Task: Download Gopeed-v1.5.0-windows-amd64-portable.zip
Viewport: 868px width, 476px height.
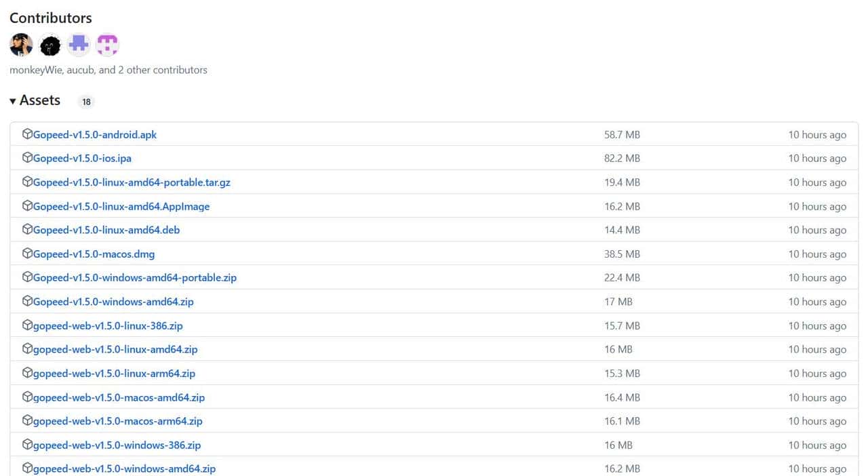Action: (135, 277)
